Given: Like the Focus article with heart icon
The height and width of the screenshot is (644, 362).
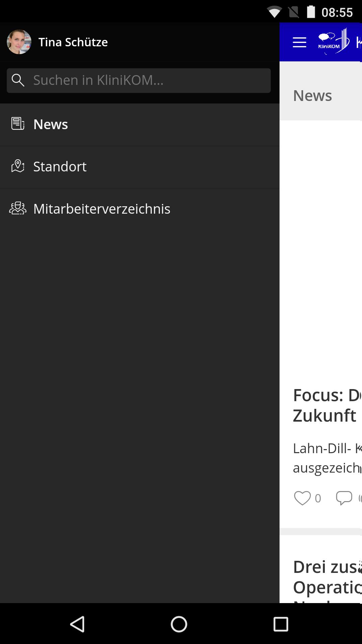Looking at the screenshot, I should pos(302,498).
